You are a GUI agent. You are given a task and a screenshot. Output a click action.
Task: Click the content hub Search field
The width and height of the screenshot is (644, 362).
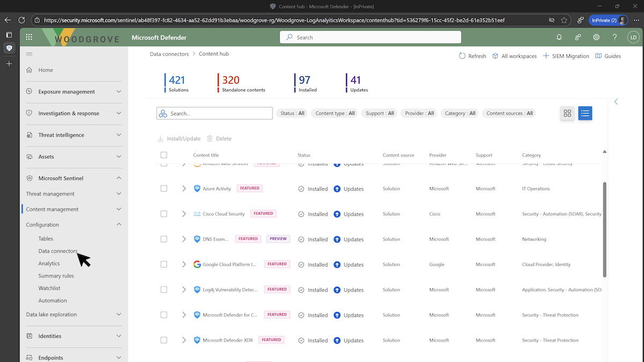(x=215, y=113)
